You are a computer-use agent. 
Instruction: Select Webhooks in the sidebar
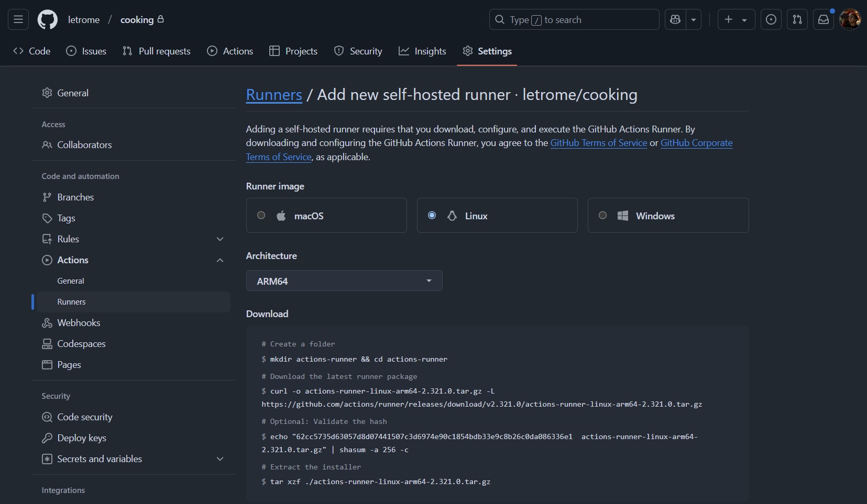(79, 322)
